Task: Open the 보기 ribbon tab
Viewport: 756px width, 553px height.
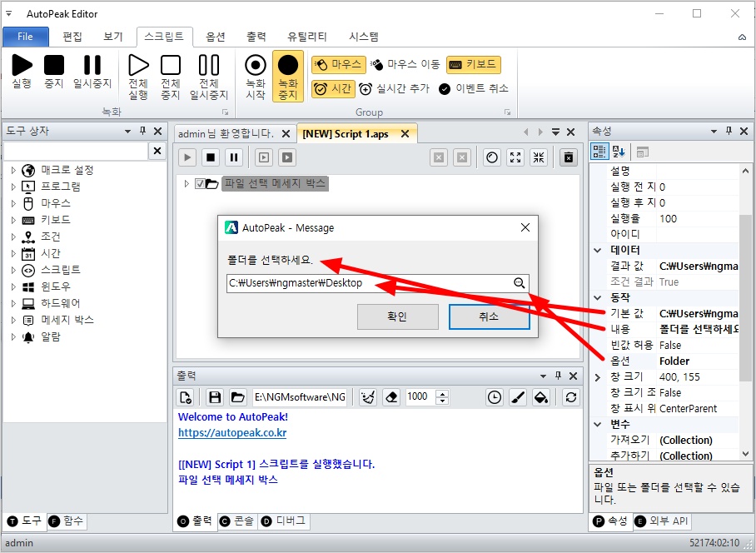Action: [113, 37]
